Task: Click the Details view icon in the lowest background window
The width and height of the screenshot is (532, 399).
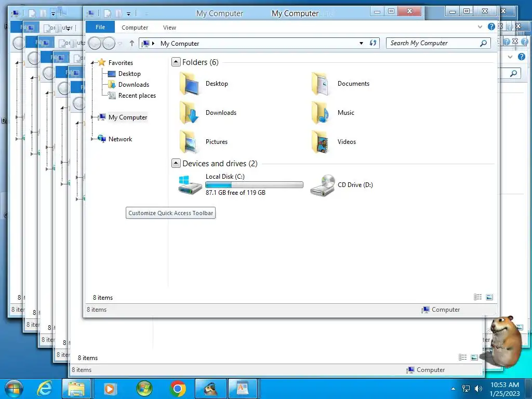Action: (x=462, y=357)
